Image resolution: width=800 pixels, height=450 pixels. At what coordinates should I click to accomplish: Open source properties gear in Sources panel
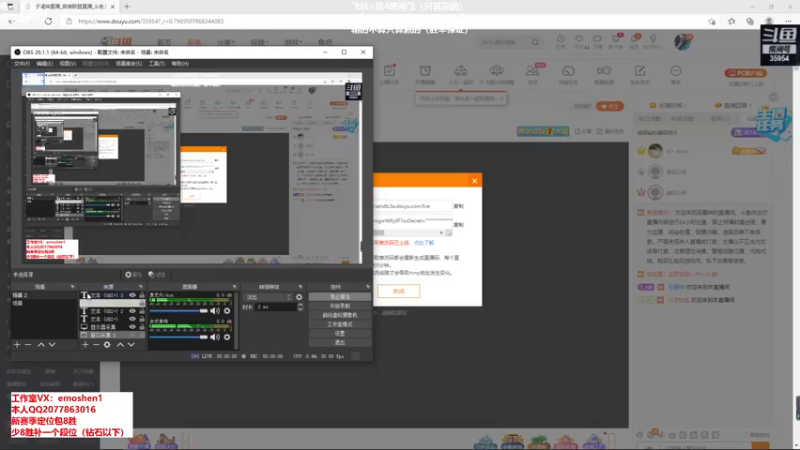tap(107, 345)
